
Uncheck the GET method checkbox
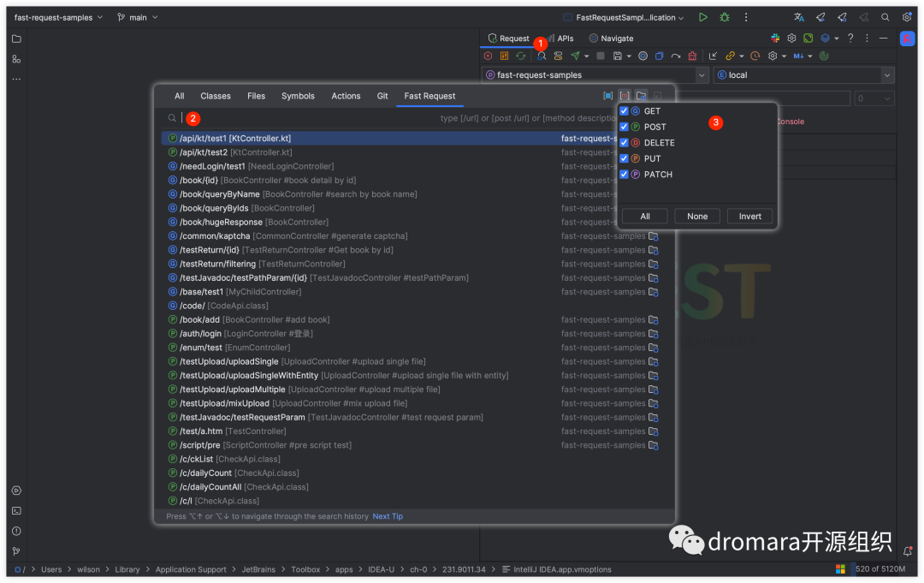pos(624,110)
